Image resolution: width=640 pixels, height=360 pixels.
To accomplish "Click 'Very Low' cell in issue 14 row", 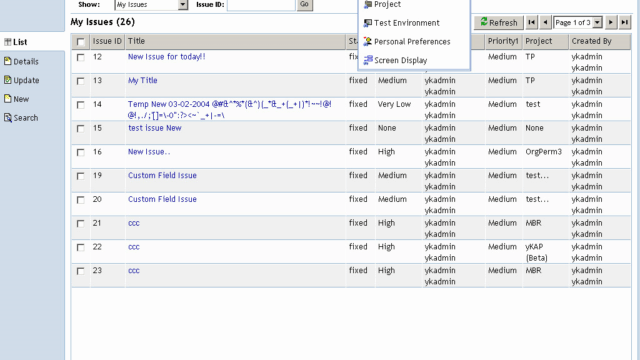I will coord(394,104).
